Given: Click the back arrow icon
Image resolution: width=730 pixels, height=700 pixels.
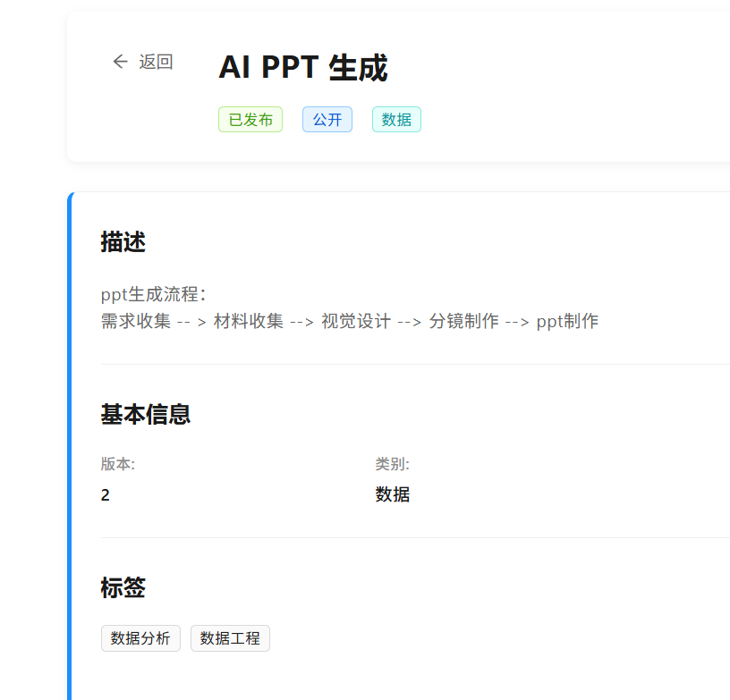Looking at the screenshot, I should (120, 62).
